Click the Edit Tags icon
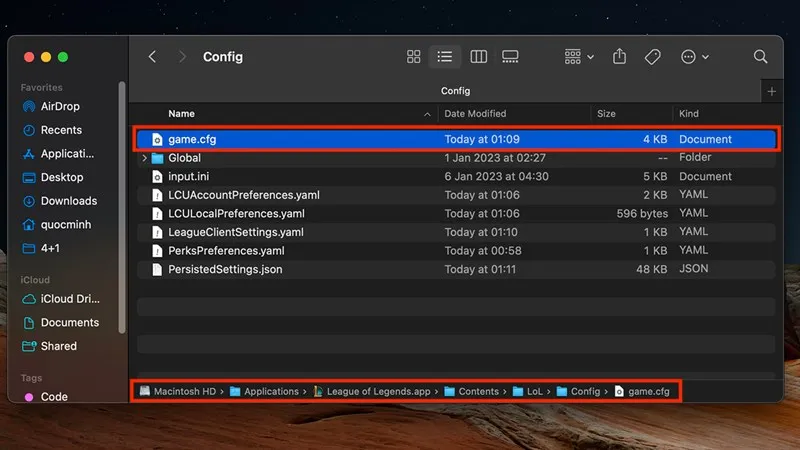800x450 pixels. pos(652,57)
